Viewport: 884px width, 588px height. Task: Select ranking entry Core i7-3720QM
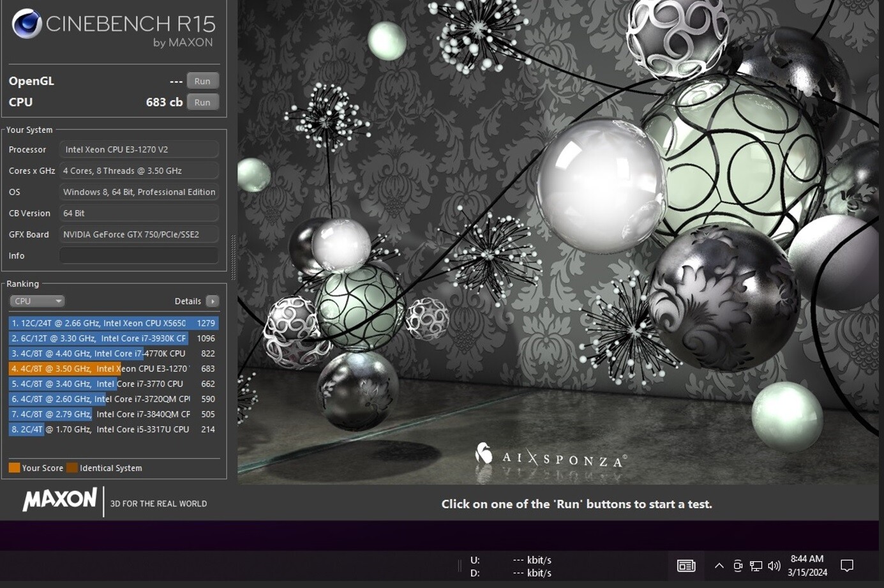(x=114, y=399)
